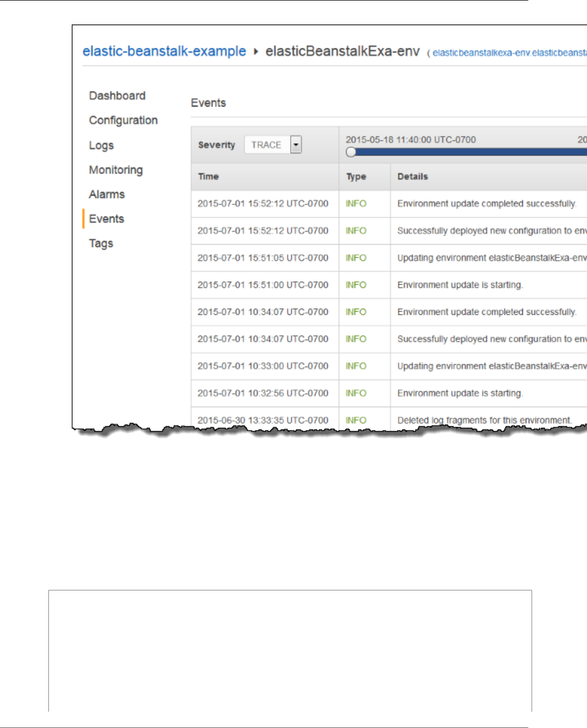Click the time range slider handle
This screenshot has height=728, width=587.
pos(351,152)
